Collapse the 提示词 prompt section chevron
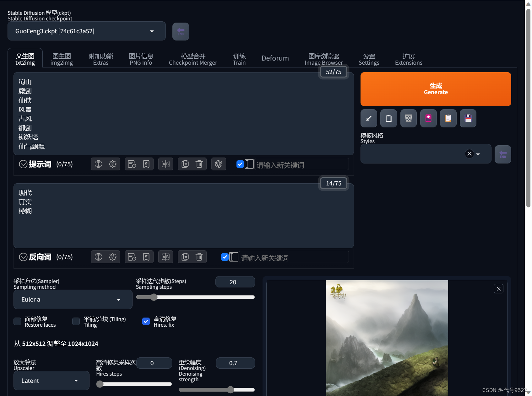Image resolution: width=532 pixels, height=396 pixels. tap(23, 164)
